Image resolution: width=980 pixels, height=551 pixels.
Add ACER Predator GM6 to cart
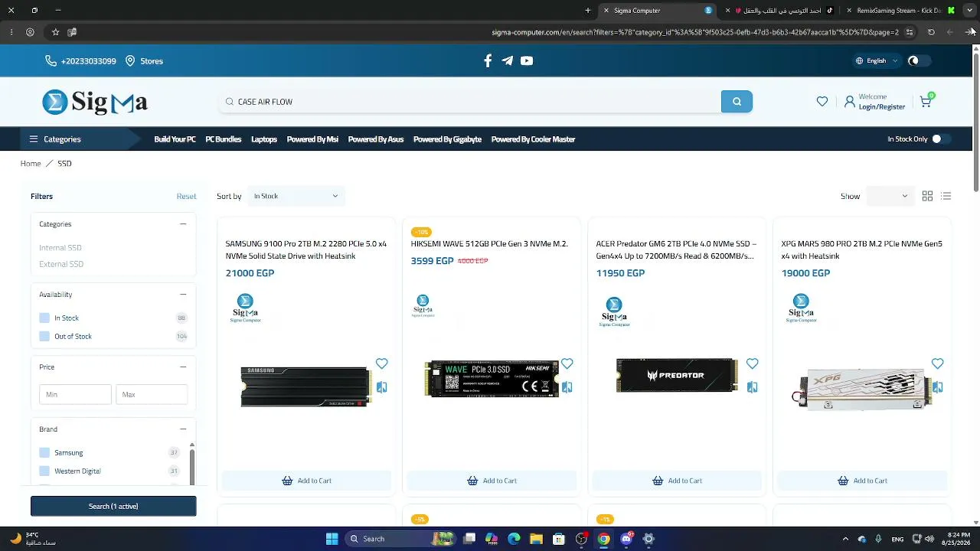coord(677,481)
